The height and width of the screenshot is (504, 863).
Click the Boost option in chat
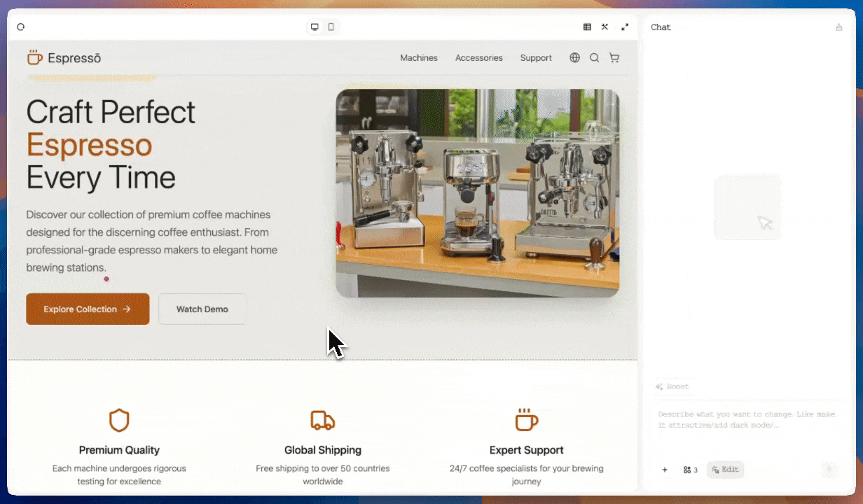[672, 386]
